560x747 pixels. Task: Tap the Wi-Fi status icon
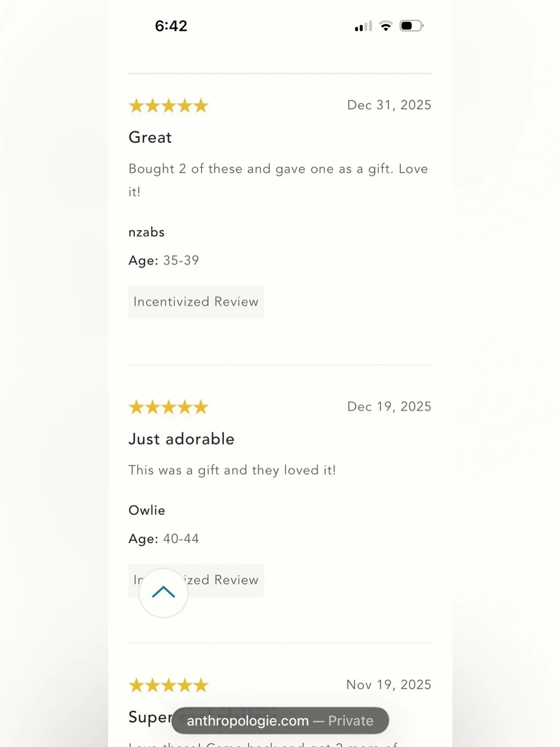386,26
